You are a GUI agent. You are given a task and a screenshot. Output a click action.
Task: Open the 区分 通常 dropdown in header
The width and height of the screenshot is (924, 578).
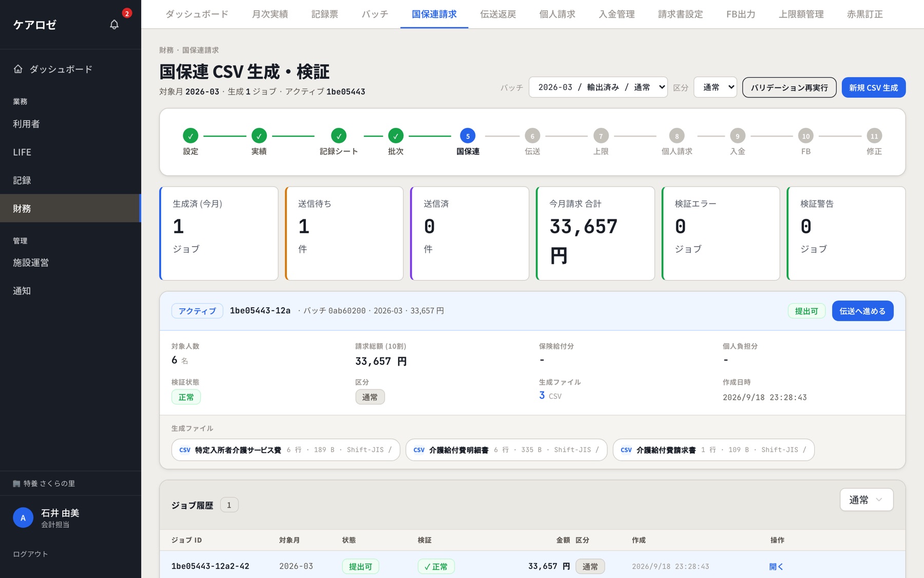point(715,87)
